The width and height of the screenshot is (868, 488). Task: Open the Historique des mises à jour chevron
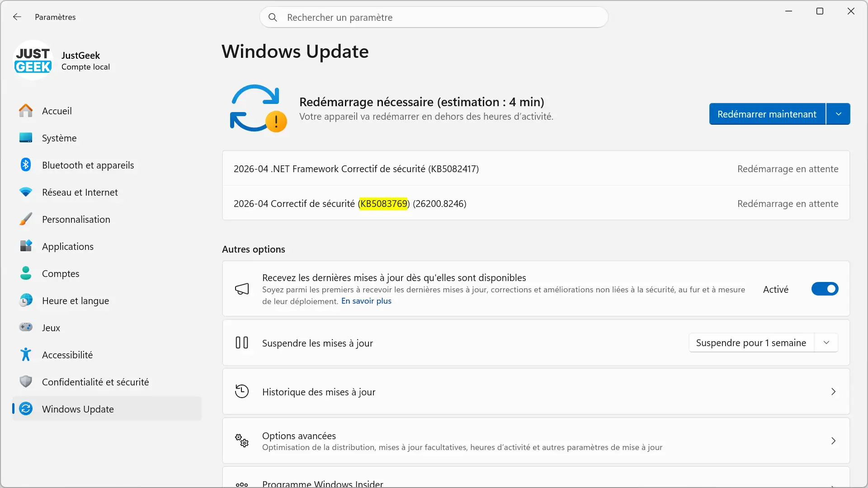(833, 392)
